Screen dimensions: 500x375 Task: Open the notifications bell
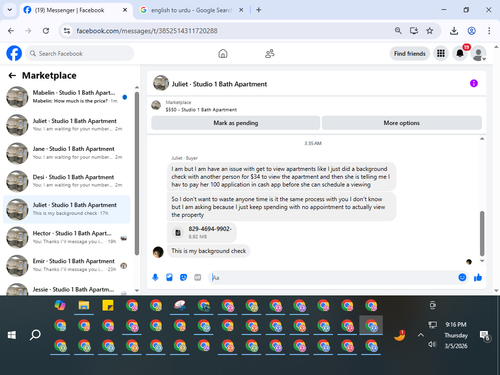point(460,53)
